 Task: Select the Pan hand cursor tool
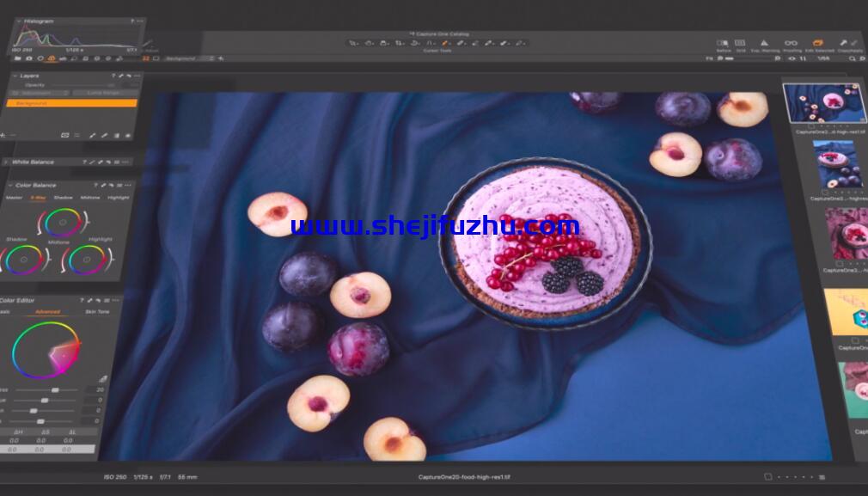coord(369,43)
